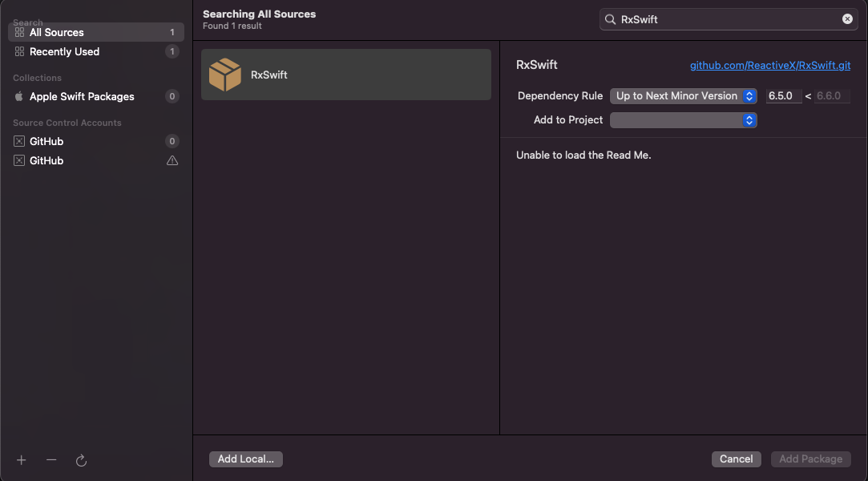Viewport: 868px width, 481px height.
Task: Select the RxSwift search result row
Action: (346, 75)
